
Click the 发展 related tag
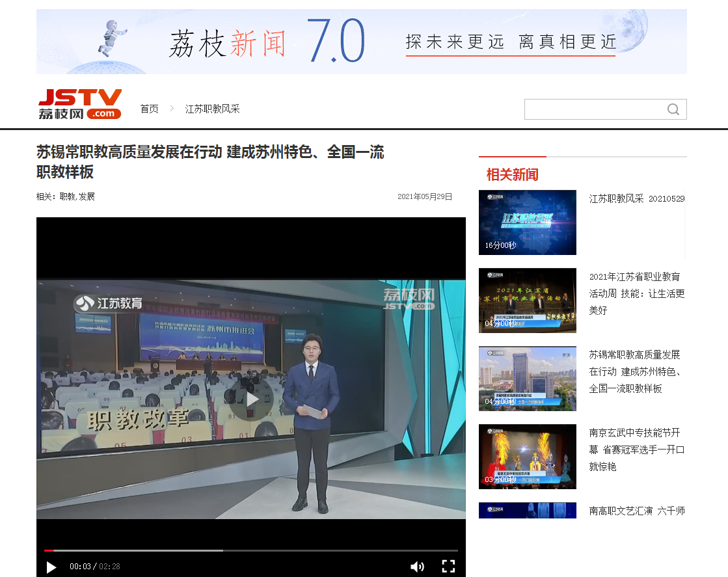[x=87, y=196]
